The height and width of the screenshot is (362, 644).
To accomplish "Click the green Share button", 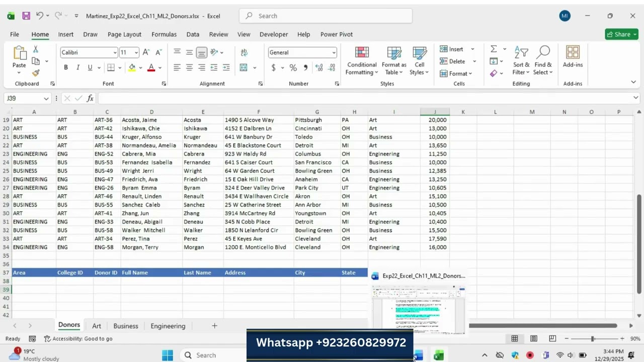I will [622, 34].
